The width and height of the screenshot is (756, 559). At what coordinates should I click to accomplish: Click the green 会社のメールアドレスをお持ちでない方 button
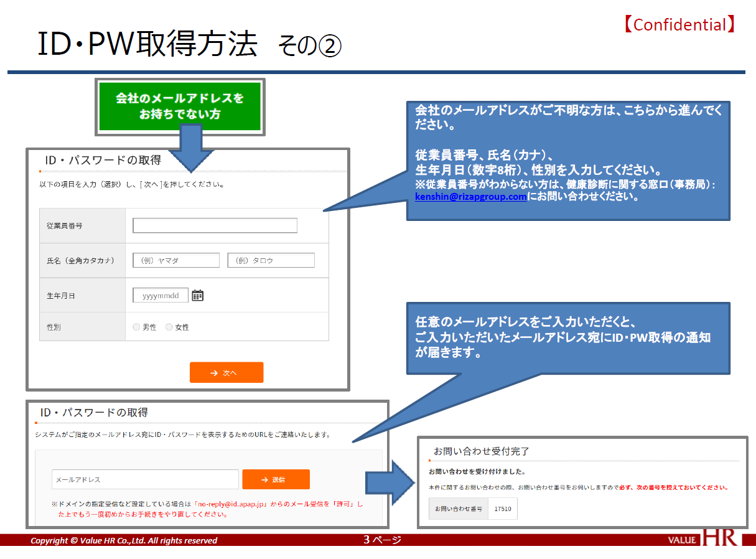[180, 106]
